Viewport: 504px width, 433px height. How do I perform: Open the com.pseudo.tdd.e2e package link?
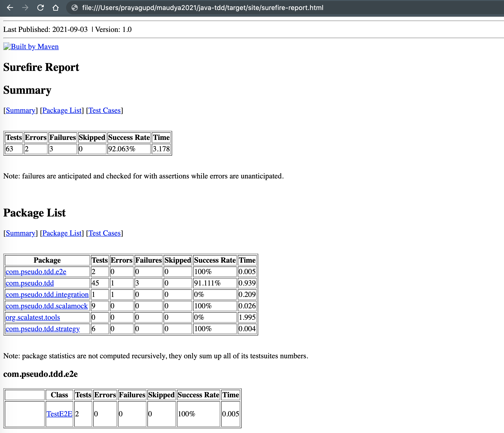(x=36, y=271)
